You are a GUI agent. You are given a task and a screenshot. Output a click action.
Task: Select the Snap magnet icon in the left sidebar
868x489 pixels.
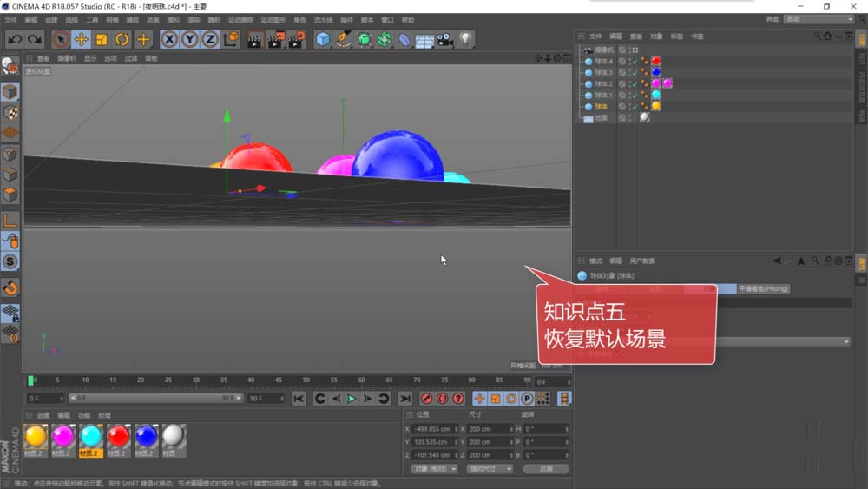[x=10, y=288]
